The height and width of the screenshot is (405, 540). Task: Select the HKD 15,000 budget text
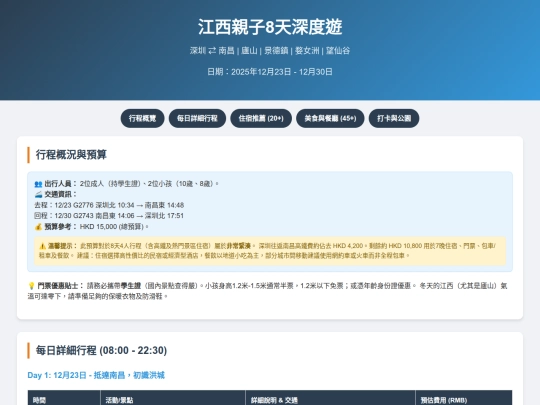(x=114, y=227)
